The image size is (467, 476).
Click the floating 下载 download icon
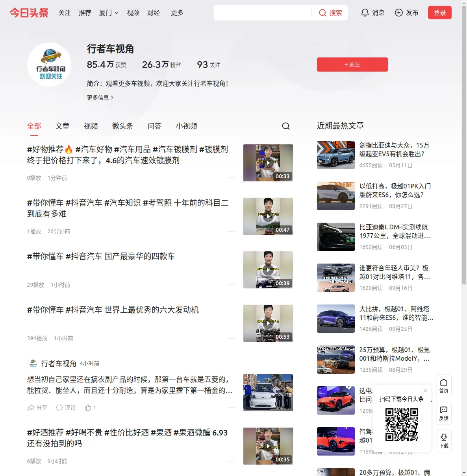444,441
